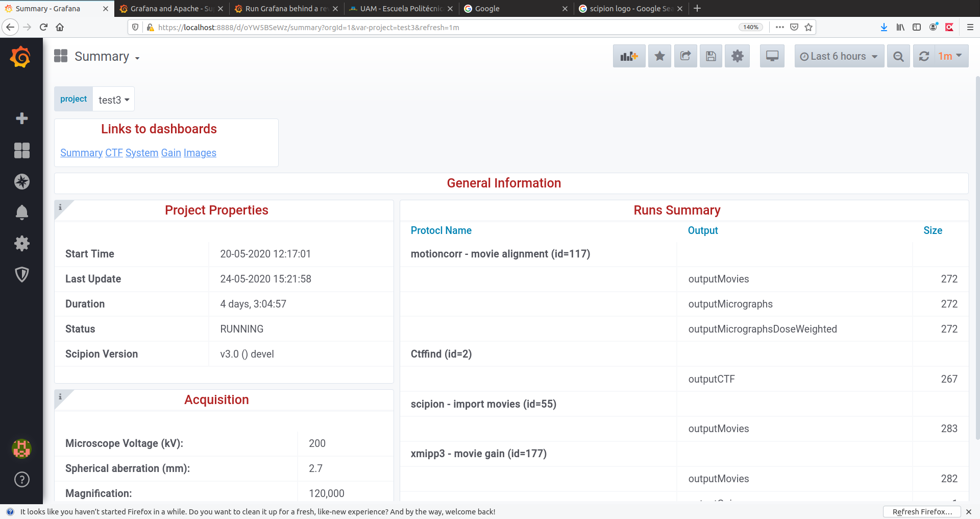Open dashboard settings gear in toolbar
This screenshot has height=519, width=980.
pos(737,56)
